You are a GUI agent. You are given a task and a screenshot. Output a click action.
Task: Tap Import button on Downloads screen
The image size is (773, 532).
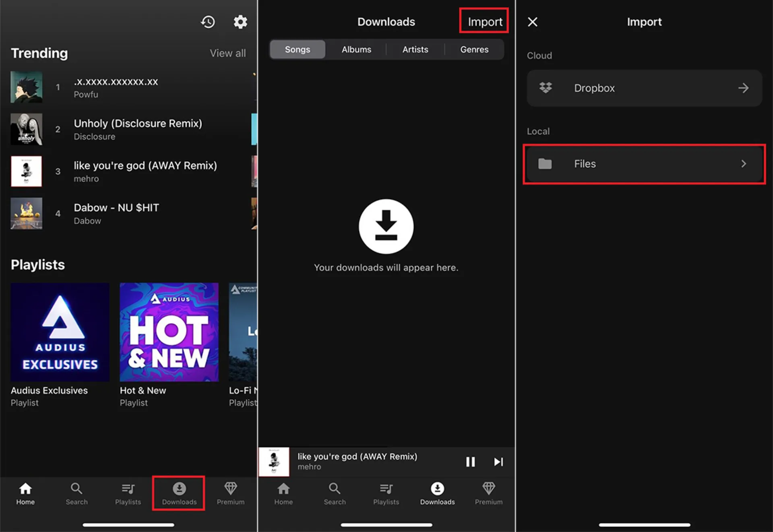(x=485, y=22)
